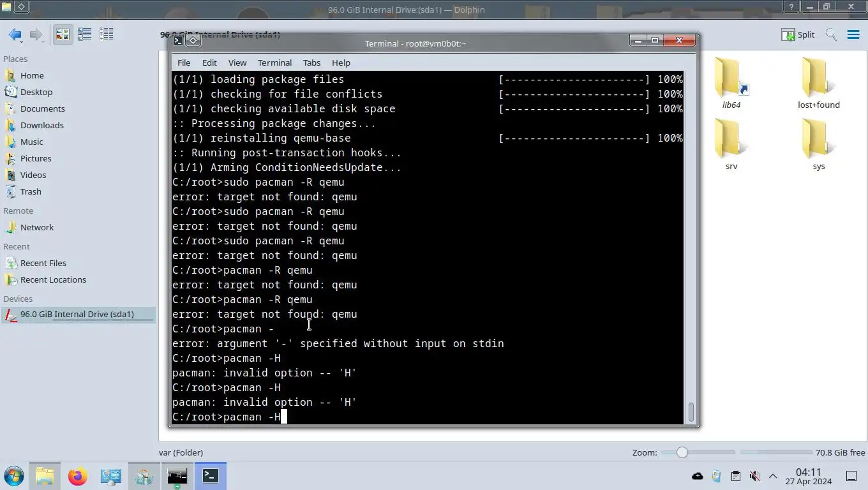Open the Terminal menu in the menu bar
The height and width of the screenshot is (490, 868).
(274, 63)
